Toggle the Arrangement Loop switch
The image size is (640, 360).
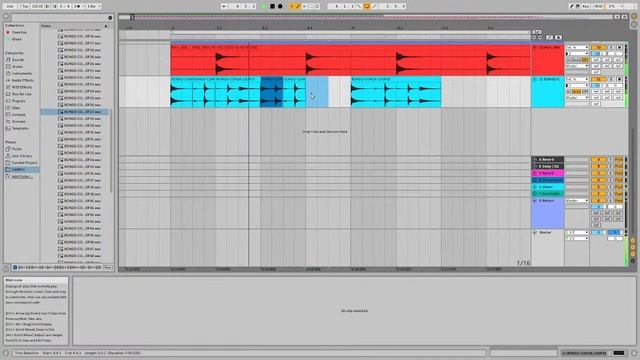[367, 6]
